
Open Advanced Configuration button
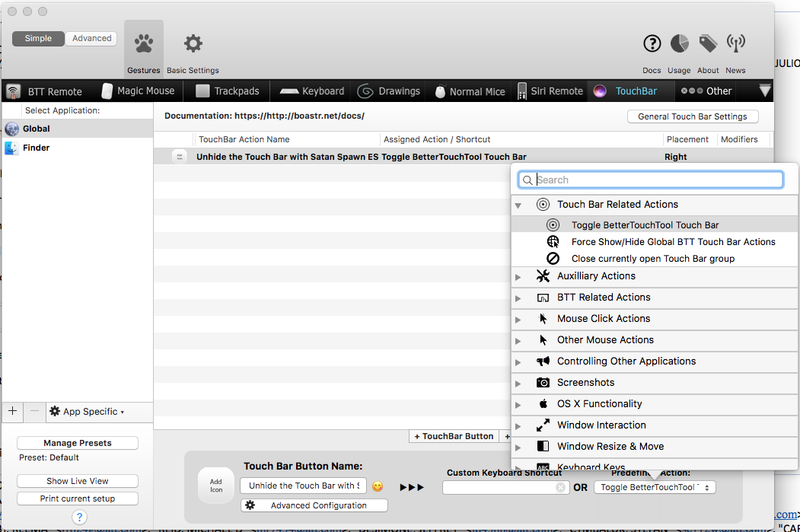(x=314, y=505)
